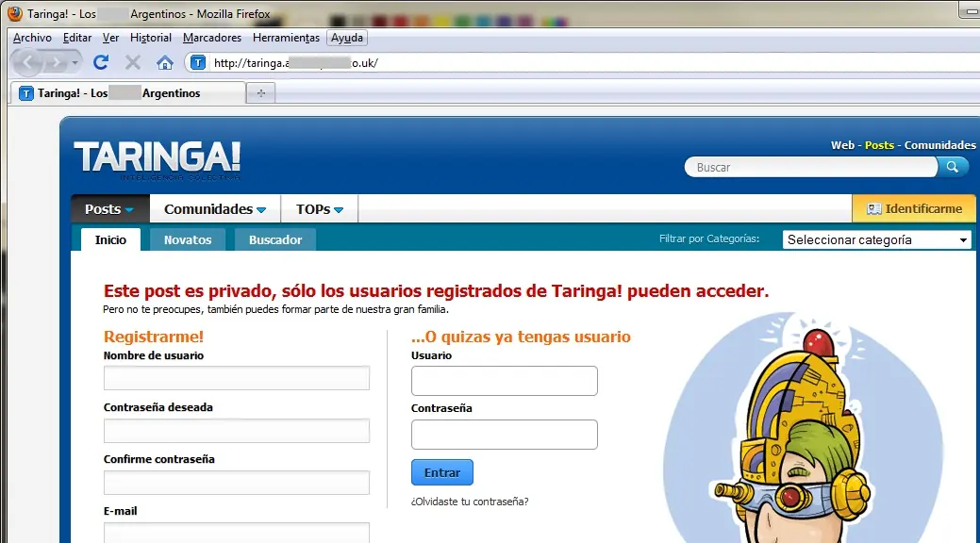Open the Ayuda menu
Viewport: 980px width, 543px height.
click(347, 38)
